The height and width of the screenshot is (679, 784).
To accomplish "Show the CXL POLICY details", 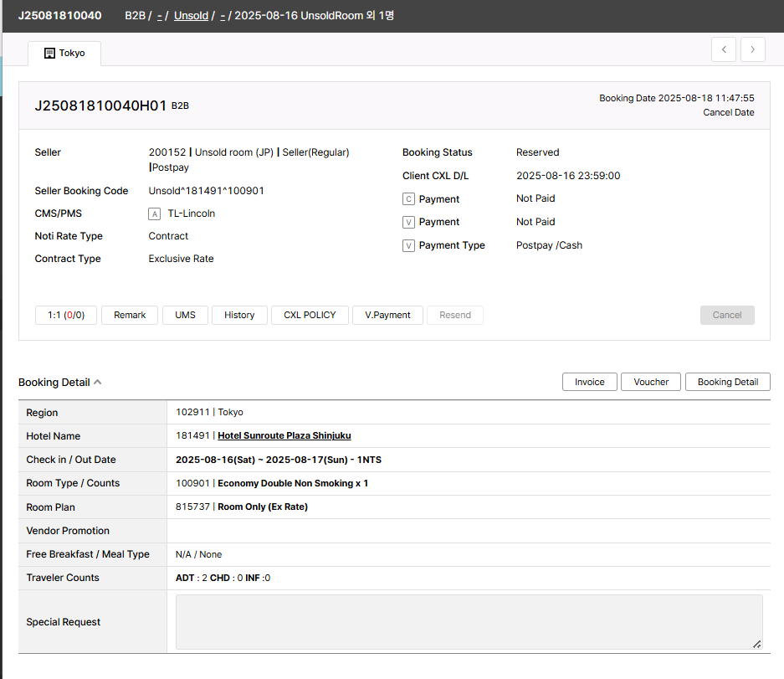I will click(x=310, y=315).
